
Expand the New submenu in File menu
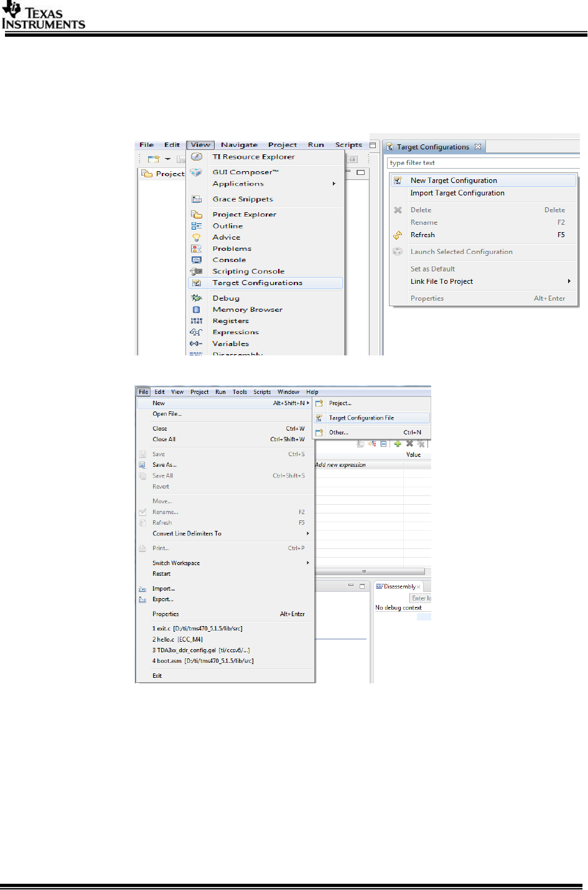pos(307,403)
